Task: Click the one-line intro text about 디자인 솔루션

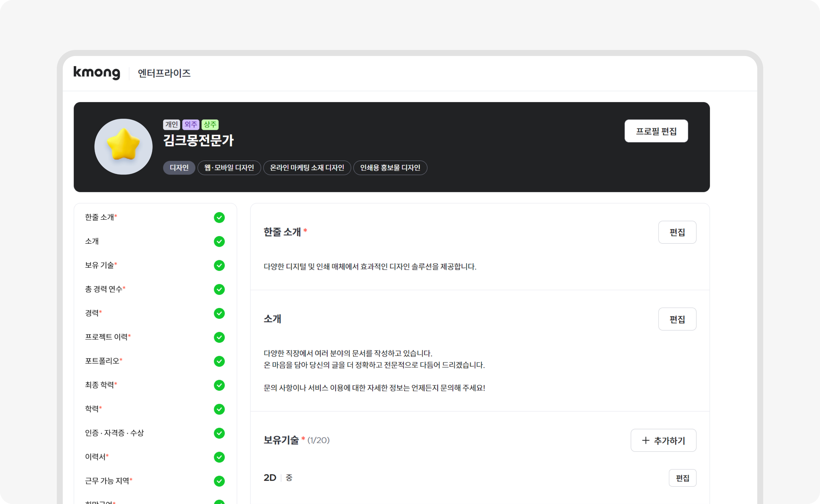Action: click(x=370, y=267)
